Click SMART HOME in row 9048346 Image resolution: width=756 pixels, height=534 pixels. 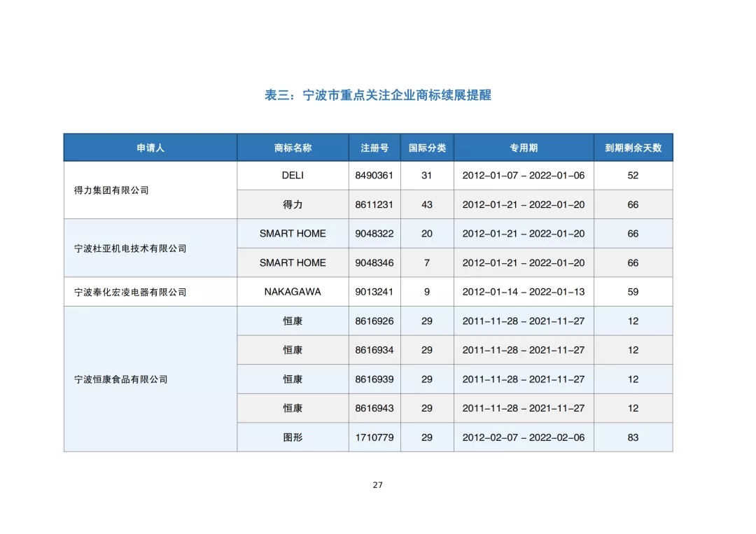[x=293, y=262]
